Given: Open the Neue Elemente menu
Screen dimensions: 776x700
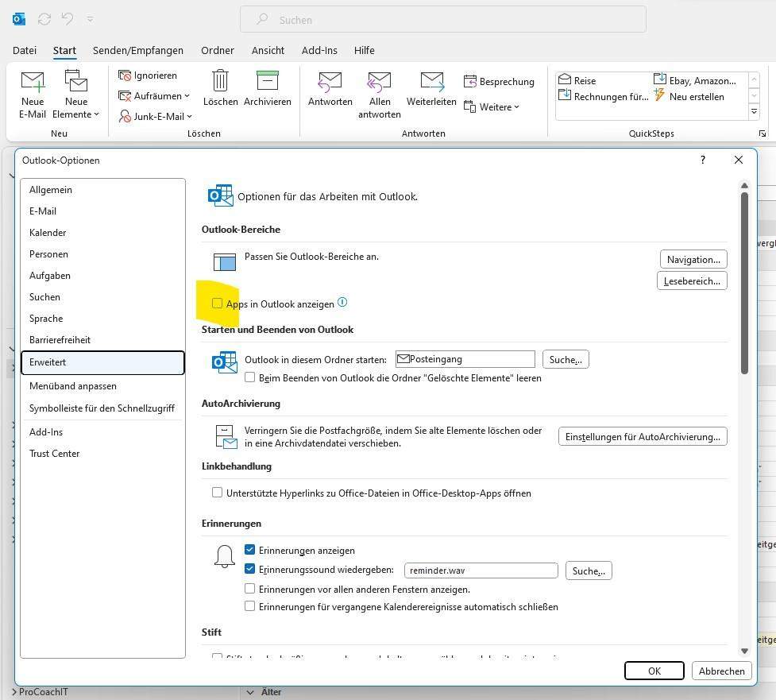Looking at the screenshot, I should [x=75, y=95].
